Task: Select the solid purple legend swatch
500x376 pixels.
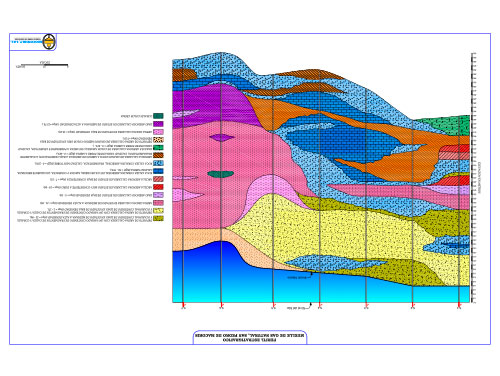Action: (158, 124)
